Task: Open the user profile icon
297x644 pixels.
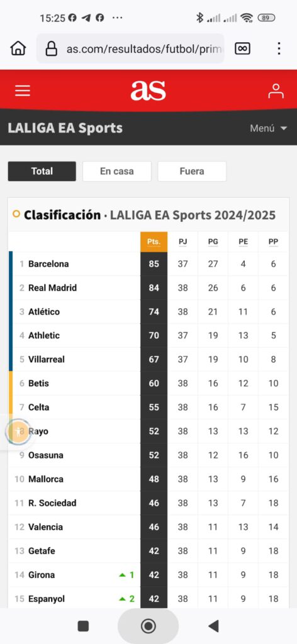Action: click(276, 91)
